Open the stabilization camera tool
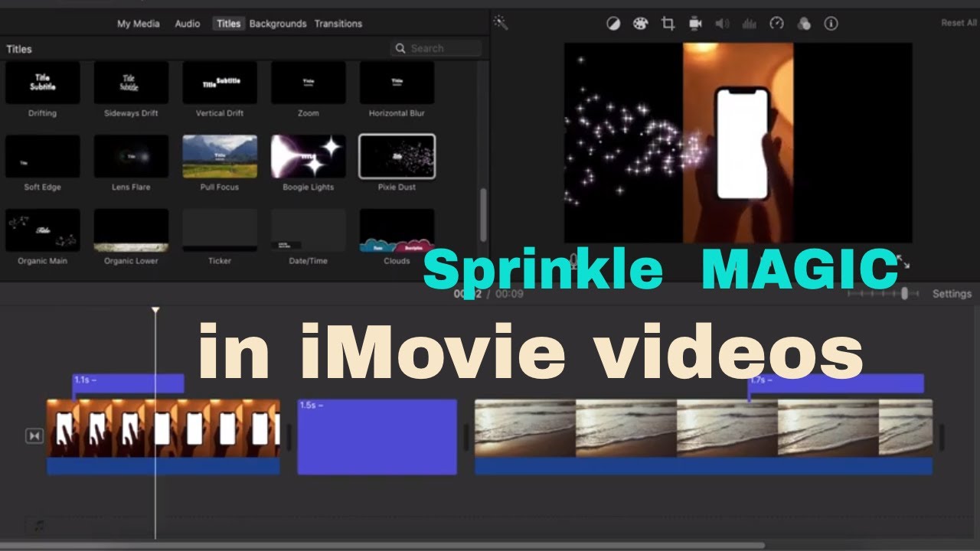This screenshot has width=980, height=551. tap(695, 24)
